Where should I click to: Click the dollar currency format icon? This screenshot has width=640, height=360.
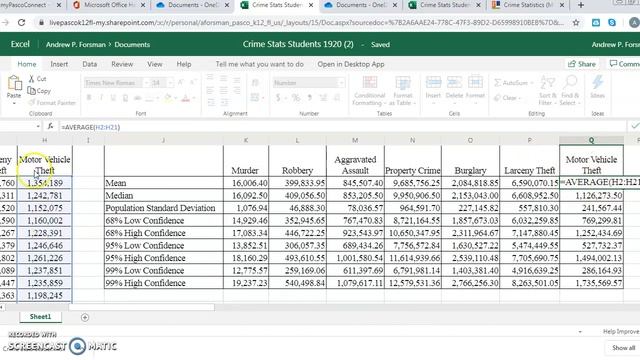[278, 98]
